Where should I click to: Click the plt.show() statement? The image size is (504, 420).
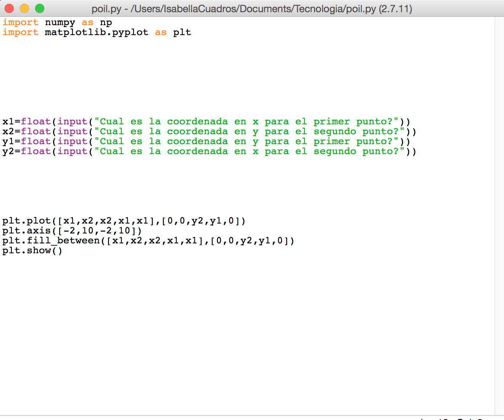click(x=32, y=250)
